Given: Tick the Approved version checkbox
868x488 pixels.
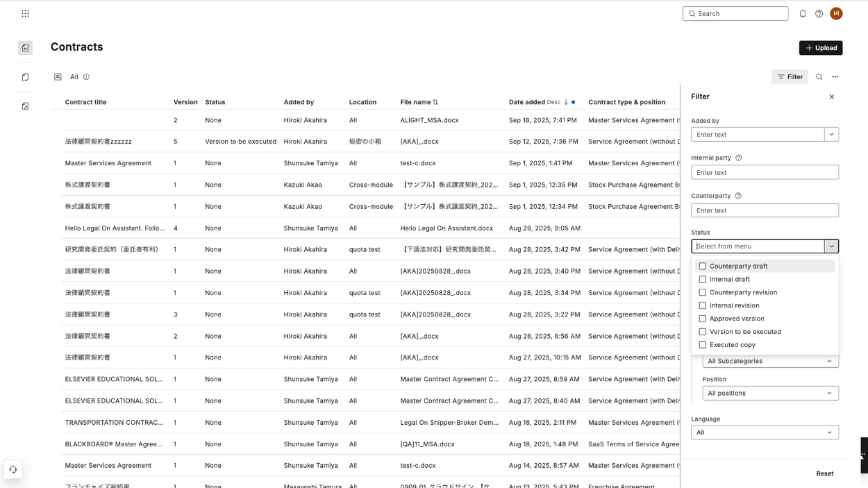Looking at the screenshot, I should [x=703, y=319].
